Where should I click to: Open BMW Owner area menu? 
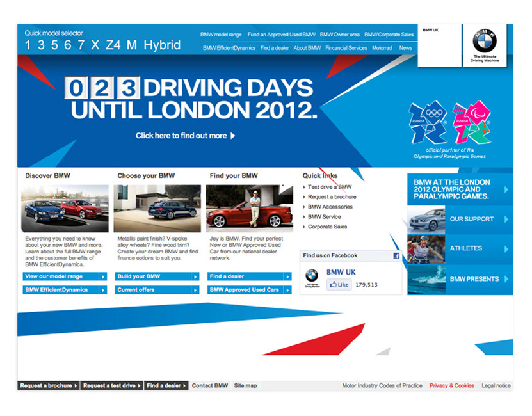[x=340, y=35]
